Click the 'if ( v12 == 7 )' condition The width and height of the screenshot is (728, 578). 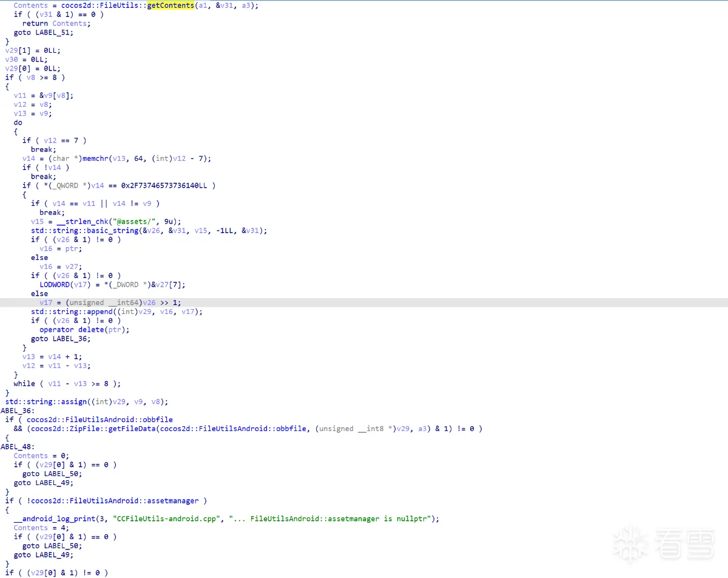(55, 140)
